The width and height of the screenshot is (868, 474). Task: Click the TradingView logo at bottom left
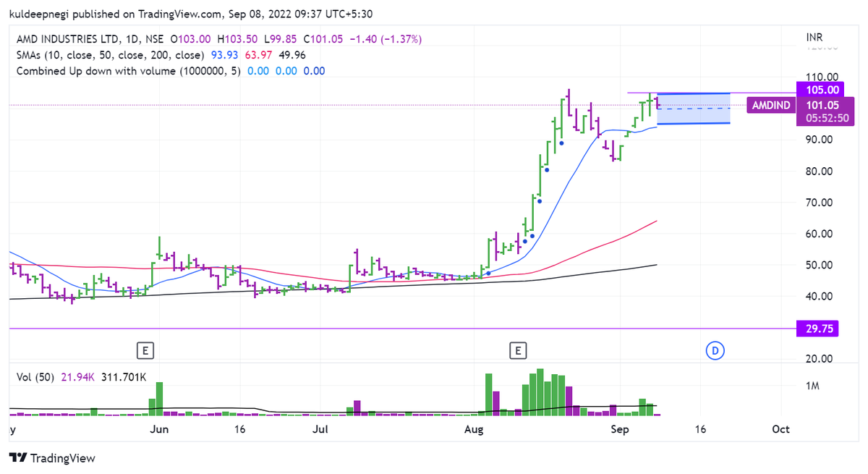point(51,458)
